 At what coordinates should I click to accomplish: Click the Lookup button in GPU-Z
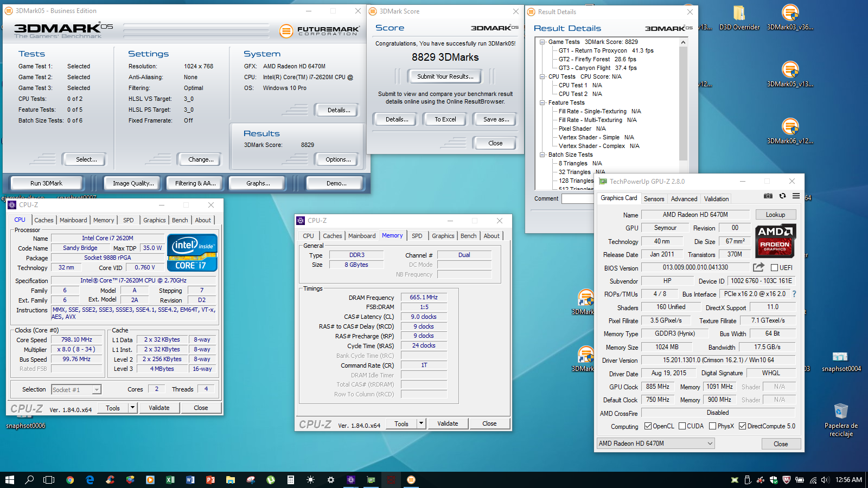[x=775, y=215]
